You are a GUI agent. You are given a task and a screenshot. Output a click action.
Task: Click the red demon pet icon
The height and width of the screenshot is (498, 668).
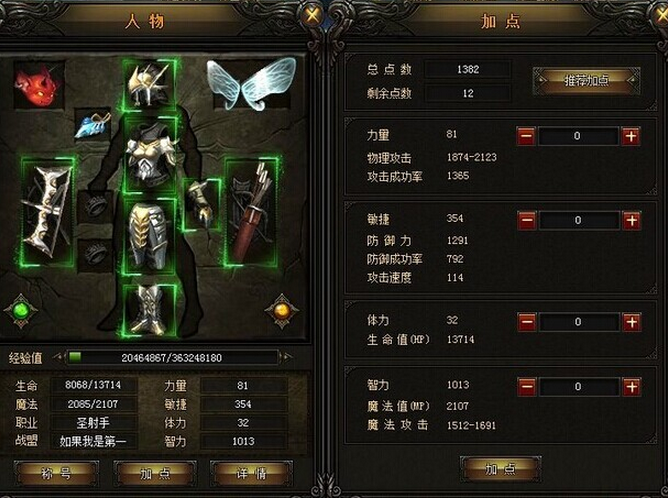[x=39, y=85]
